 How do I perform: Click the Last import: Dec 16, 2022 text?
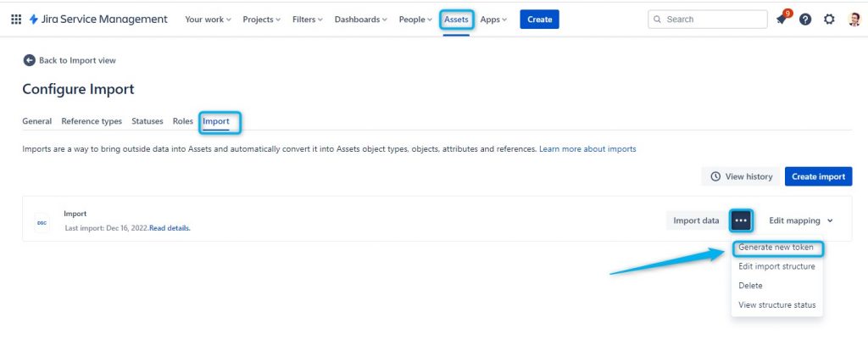pyautogui.click(x=106, y=228)
